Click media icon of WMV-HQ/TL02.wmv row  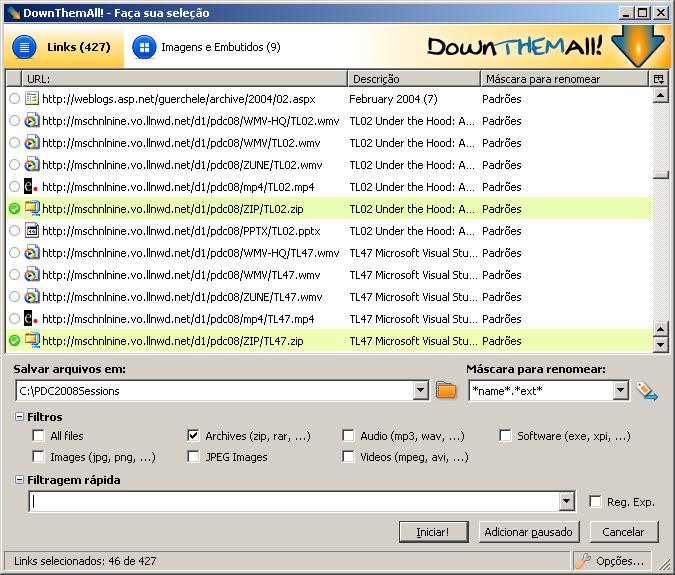coord(32,121)
